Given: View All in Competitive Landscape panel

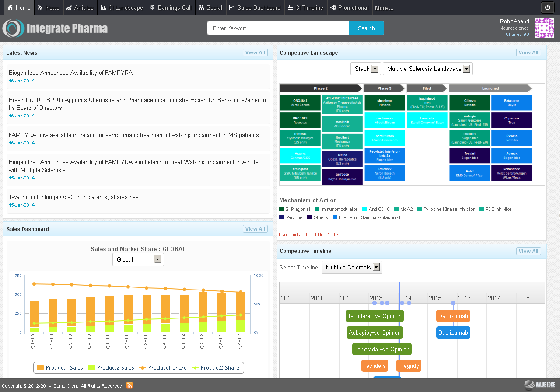Looking at the screenshot, I should click(528, 52).
